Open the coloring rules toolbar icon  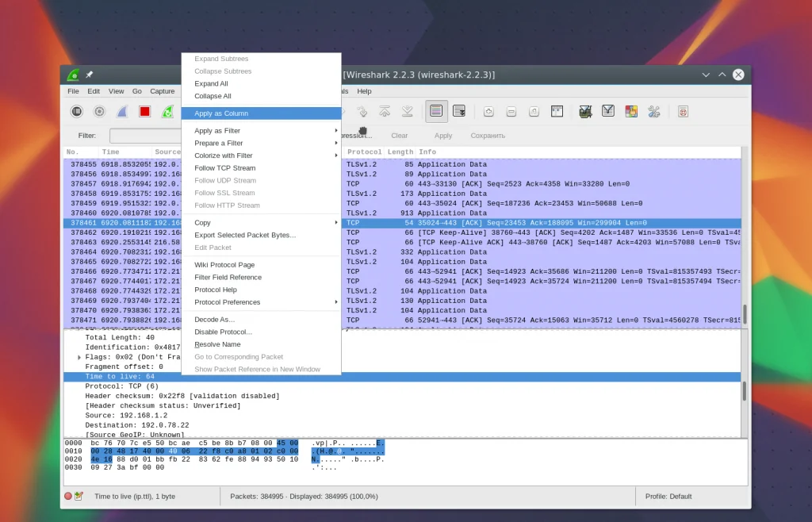631,112
